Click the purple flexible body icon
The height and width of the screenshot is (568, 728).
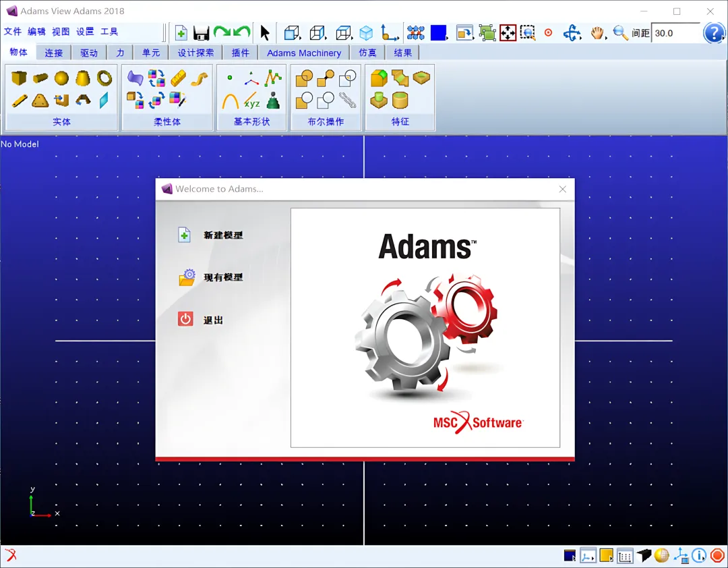(135, 78)
